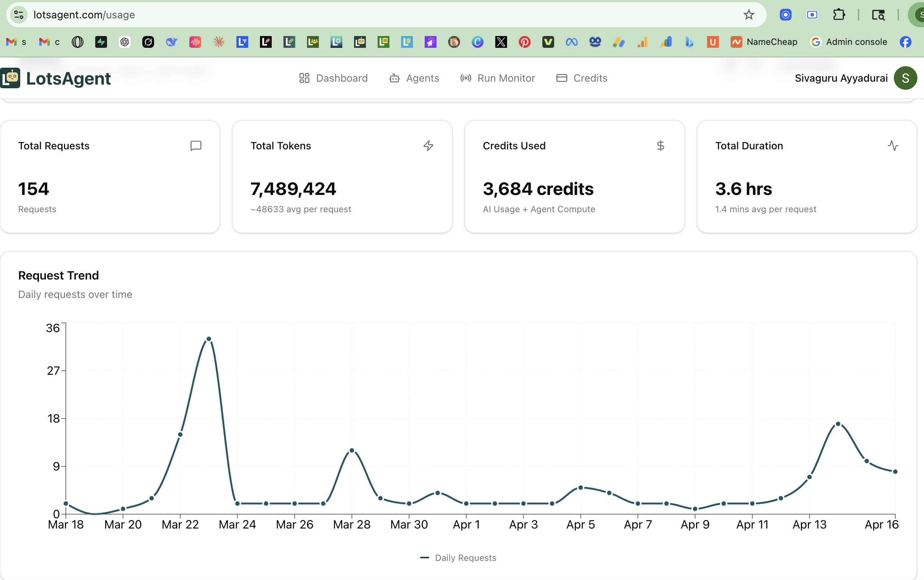This screenshot has height=580, width=924.
Task: Open the browser Extensions puzzle icon
Action: click(839, 15)
